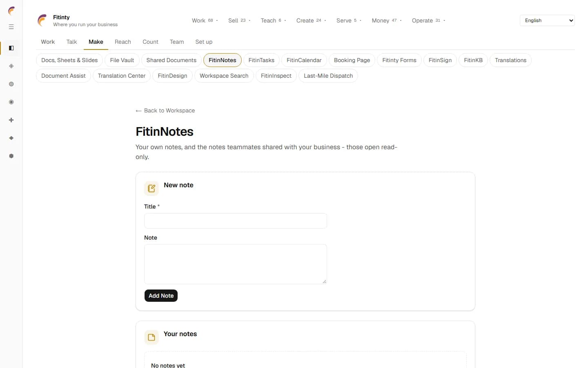The height and width of the screenshot is (368, 588).
Task: Expand the Teach 6 menu
Action: [273, 20]
